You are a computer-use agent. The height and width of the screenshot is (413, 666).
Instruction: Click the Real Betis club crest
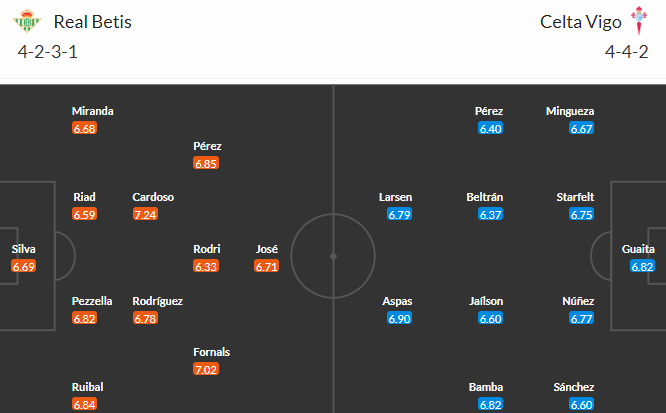click(27, 21)
